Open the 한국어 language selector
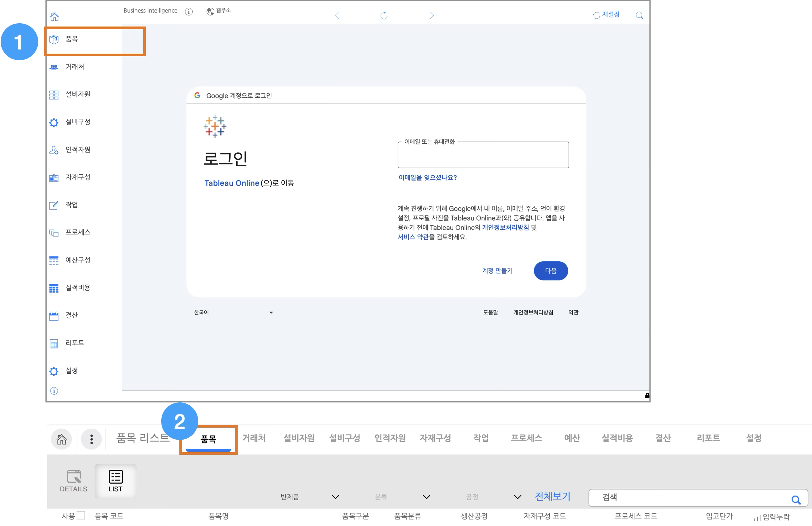Screen dimensions: 812x526 click(x=233, y=312)
